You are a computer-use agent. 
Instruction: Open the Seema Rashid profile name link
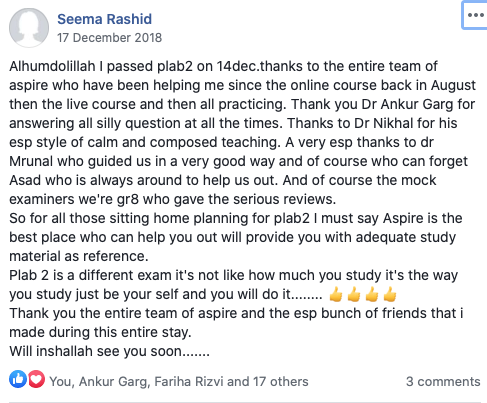[104, 19]
